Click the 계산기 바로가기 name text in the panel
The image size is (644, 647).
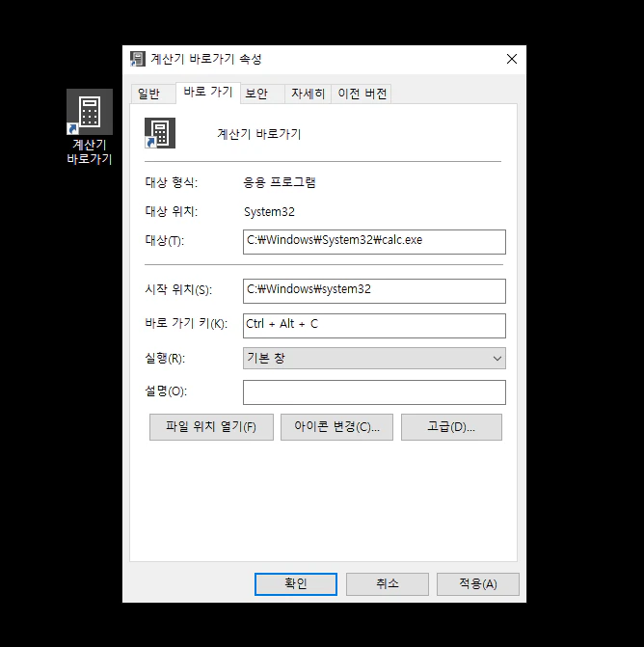[259, 134]
